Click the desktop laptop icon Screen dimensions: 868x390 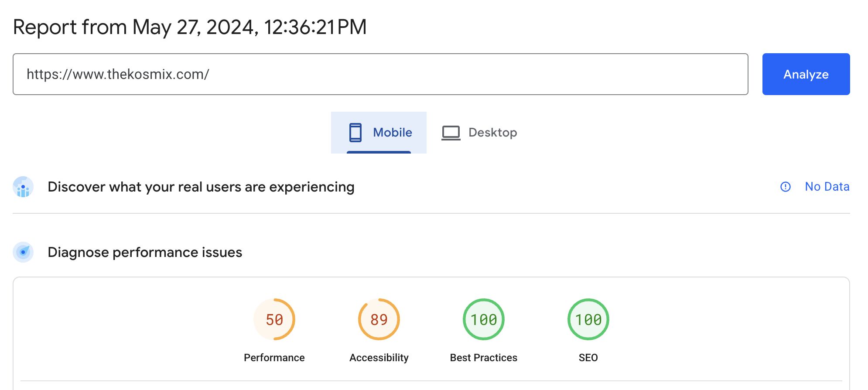click(x=451, y=133)
